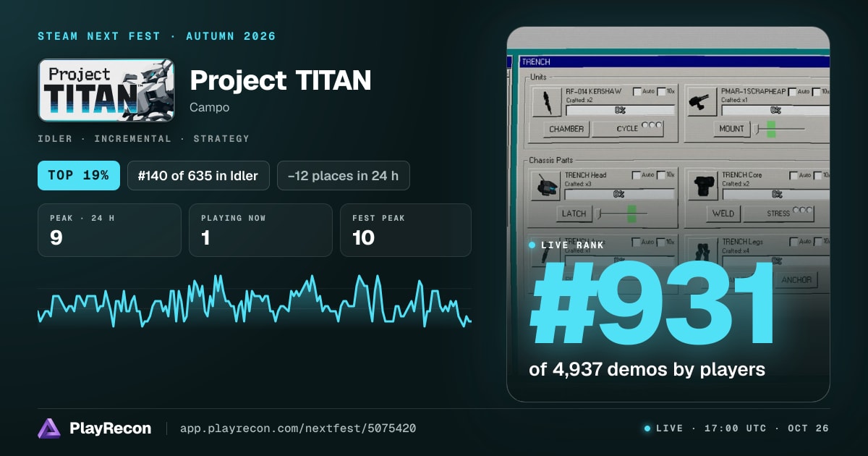This screenshot has height=456, width=868.
Task: Click the 'LIVE RANK' label
Action: [x=572, y=245]
